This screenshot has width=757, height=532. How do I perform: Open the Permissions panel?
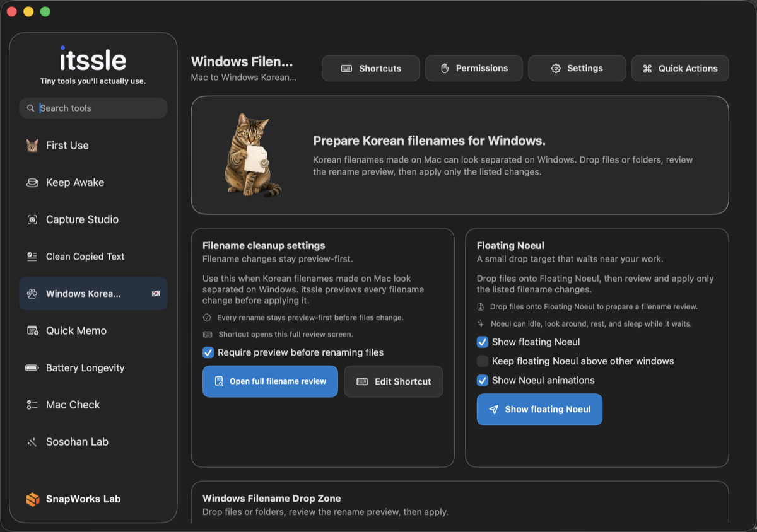(474, 69)
